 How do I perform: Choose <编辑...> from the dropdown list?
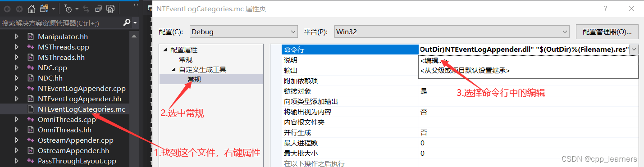[x=529, y=60]
